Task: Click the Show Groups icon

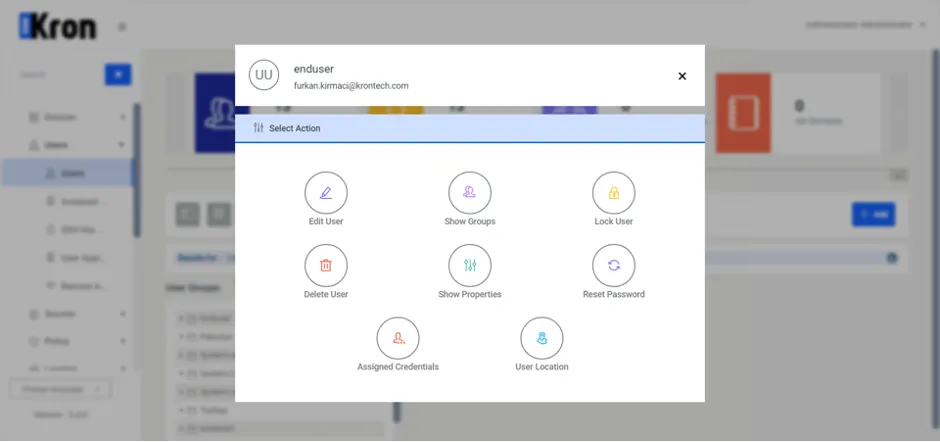Action: point(469,193)
